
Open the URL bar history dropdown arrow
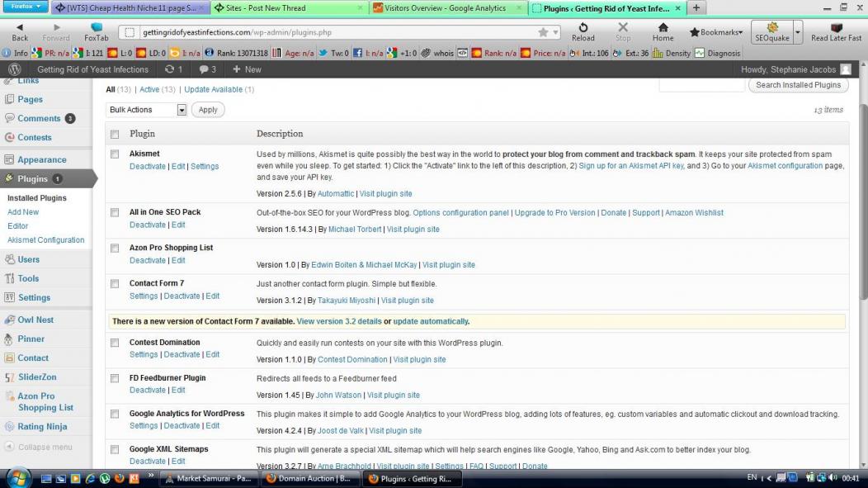[555, 33]
